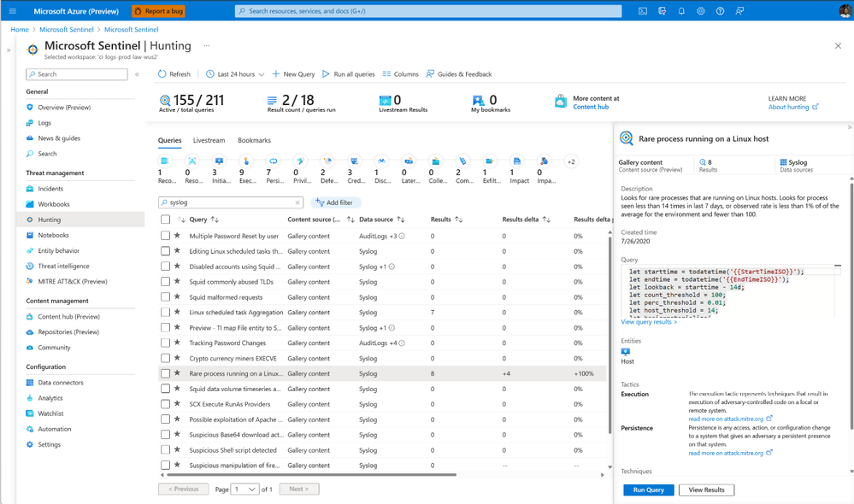This screenshot has width=854, height=504.
Task: Open the Azure notifications bell
Action: pos(681,11)
